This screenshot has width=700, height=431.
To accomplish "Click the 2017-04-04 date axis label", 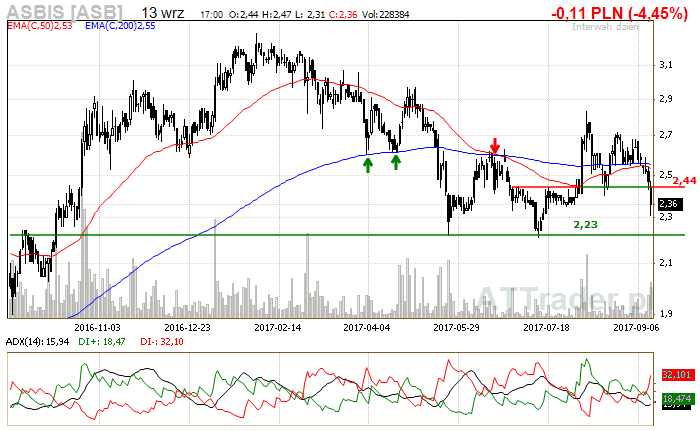I will [367, 328].
